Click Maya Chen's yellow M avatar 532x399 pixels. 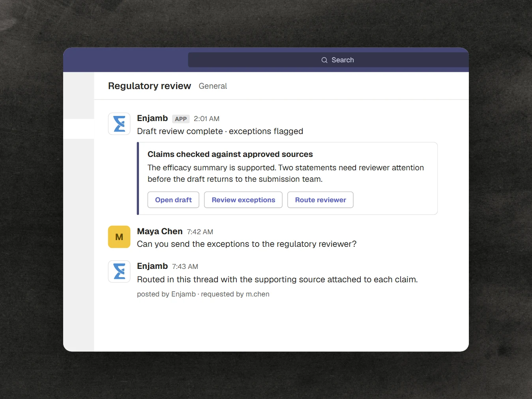[119, 237]
